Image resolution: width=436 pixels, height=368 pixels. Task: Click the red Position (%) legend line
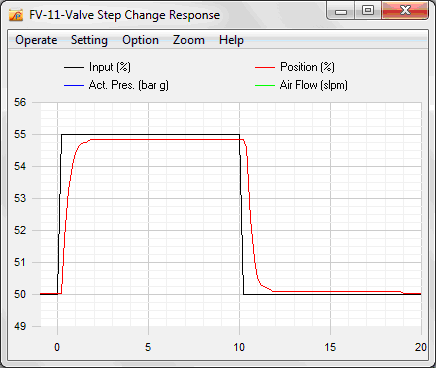point(265,67)
